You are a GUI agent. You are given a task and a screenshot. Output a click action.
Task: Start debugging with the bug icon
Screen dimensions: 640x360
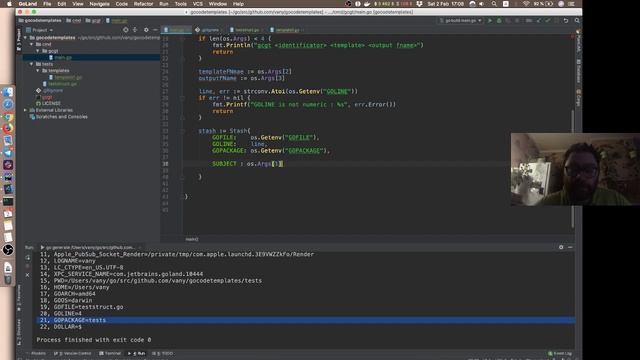(x=499, y=20)
